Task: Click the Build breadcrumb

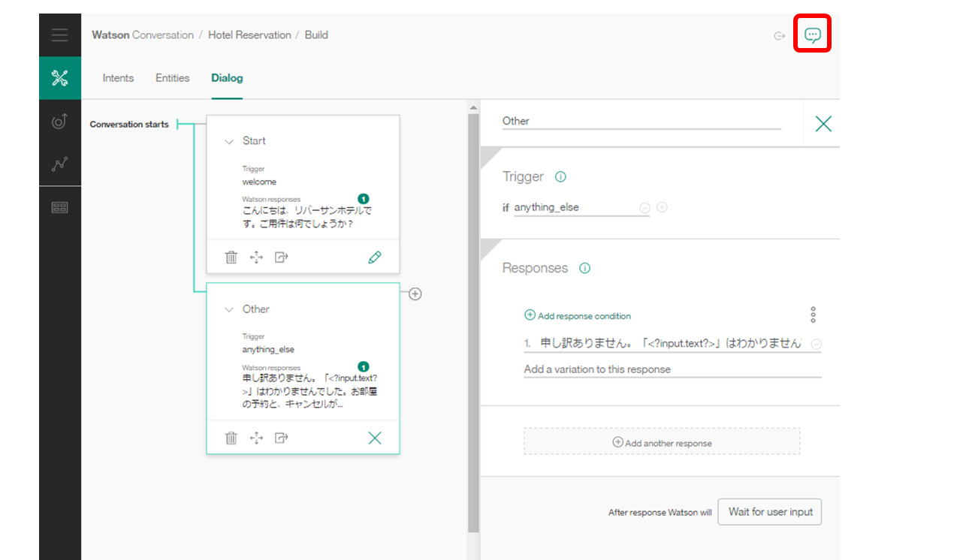Action: coord(316,35)
